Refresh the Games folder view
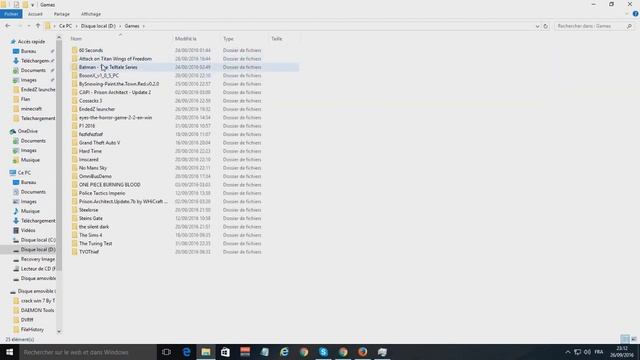Viewport: 640px width, 360px height. pyautogui.click(x=546, y=26)
